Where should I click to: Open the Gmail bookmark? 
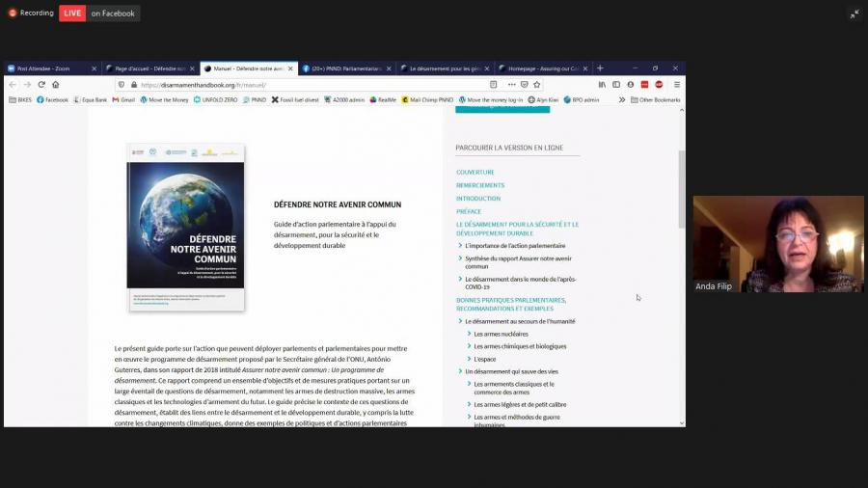point(123,99)
